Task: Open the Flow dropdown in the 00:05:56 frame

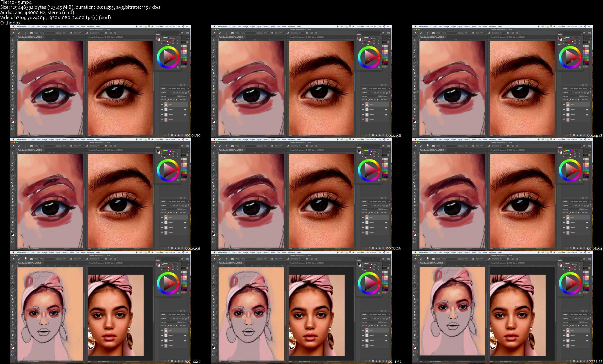Action: 81,146
